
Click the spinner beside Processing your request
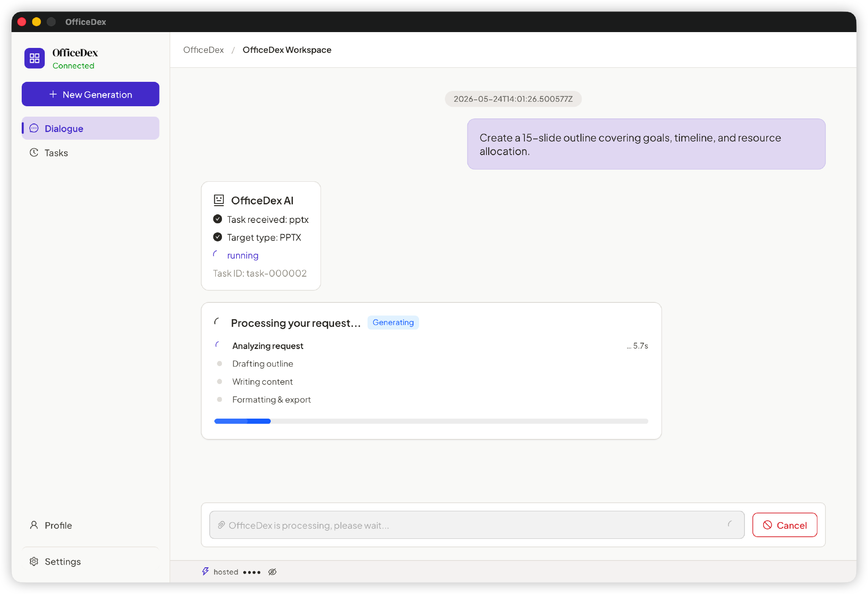tap(217, 322)
